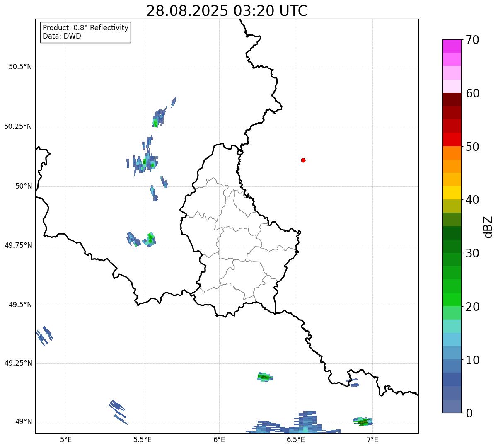Select the Product: 0.8° Reflectivity label
Image resolution: width=498 pixels, height=448 pixels.
coord(85,28)
